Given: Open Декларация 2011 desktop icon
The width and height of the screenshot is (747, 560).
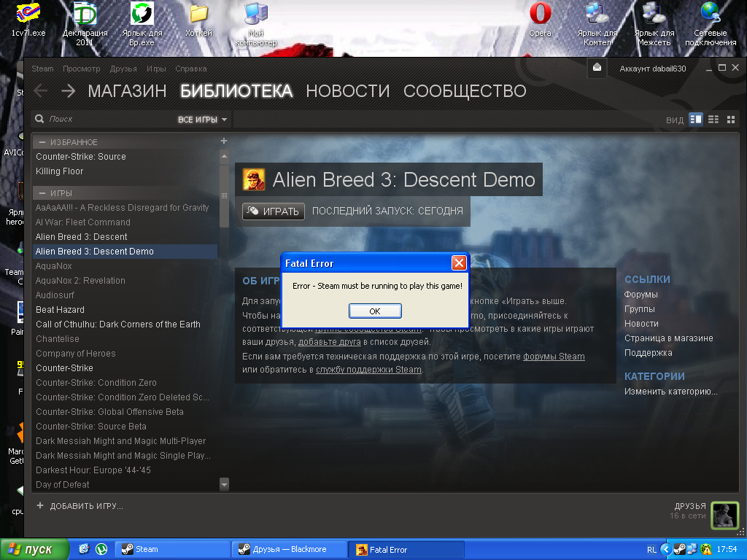Looking at the screenshot, I should pos(85,24).
